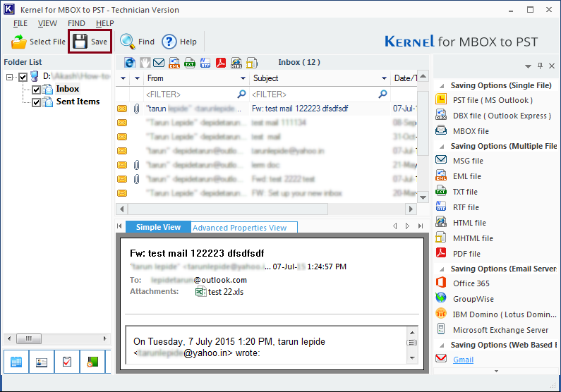Collapse Saving Options (Email Server) section

point(442,269)
